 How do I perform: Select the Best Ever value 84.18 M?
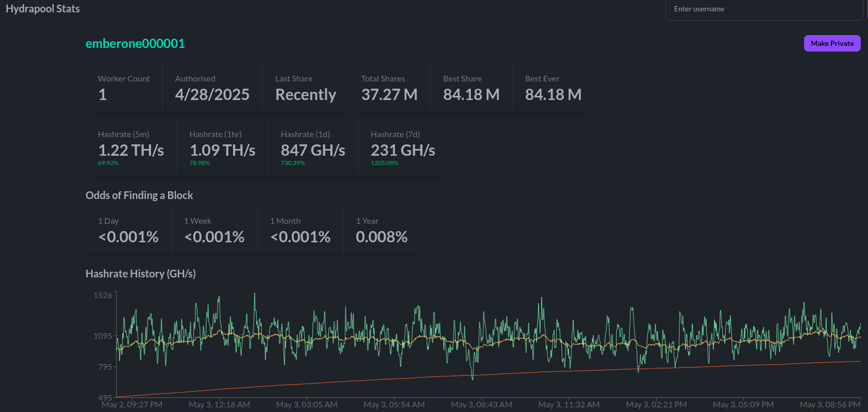(x=553, y=94)
